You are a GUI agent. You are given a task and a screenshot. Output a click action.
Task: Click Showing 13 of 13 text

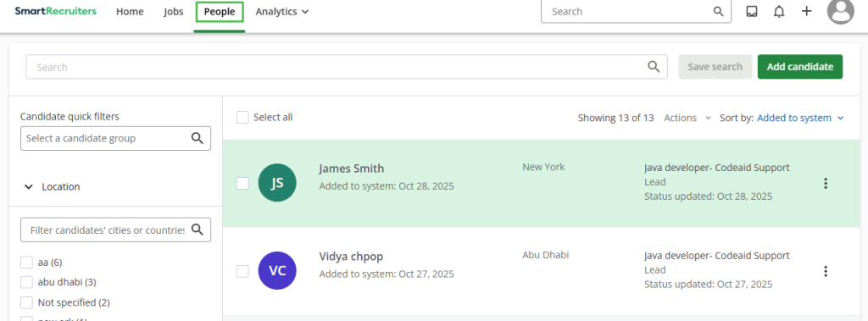pyautogui.click(x=615, y=118)
